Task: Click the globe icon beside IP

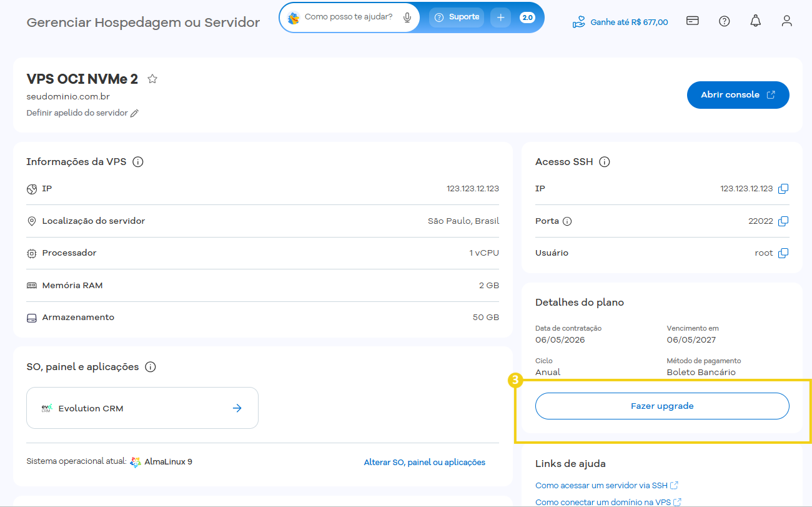Action: (x=32, y=189)
